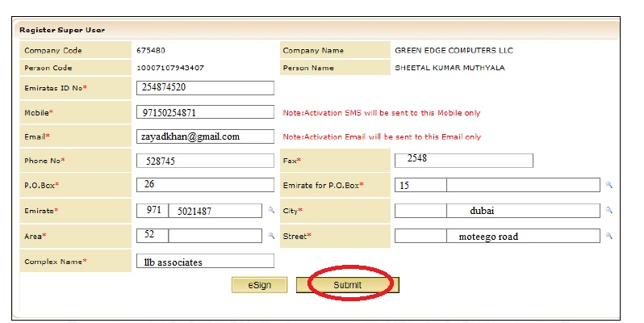Viewport: 644px width, 323px height.
Task: Select the Emirate for P.O.Box code box showing 15
Action: pyautogui.click(x=420, y=186)
